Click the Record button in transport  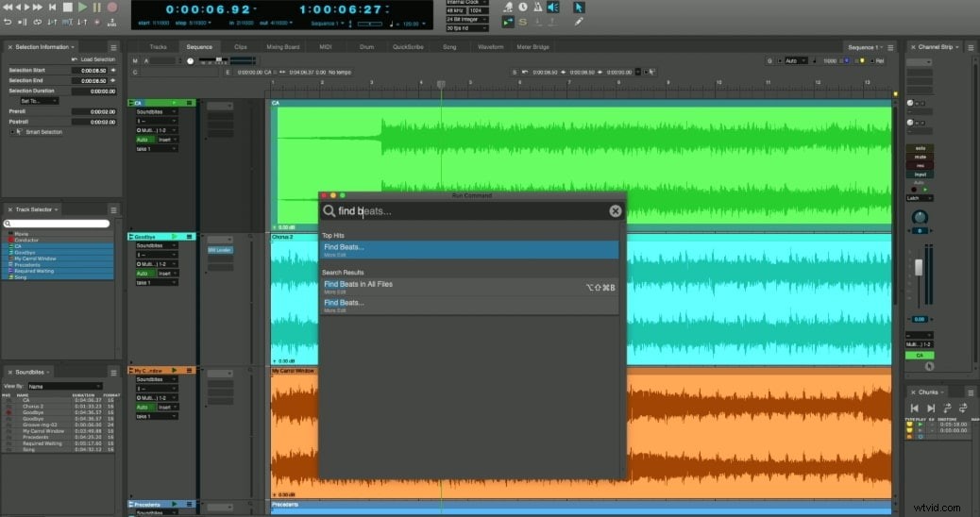pyautogui.click(x=112, y=8)
